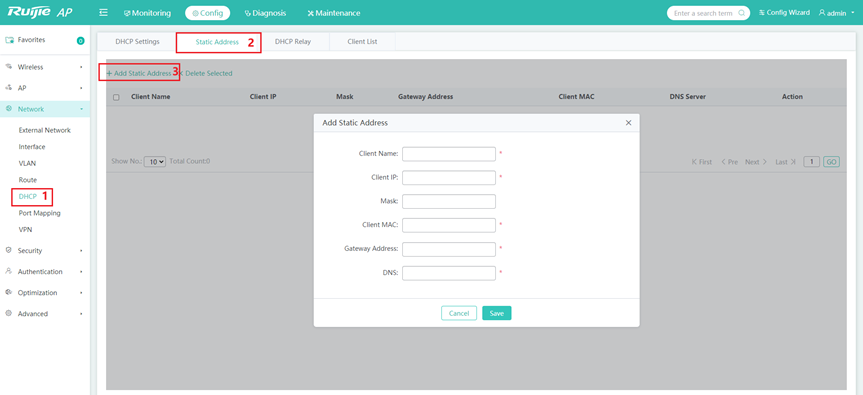Go to Last page
Viewport: 863px width, 395px height.
(785, 162)
